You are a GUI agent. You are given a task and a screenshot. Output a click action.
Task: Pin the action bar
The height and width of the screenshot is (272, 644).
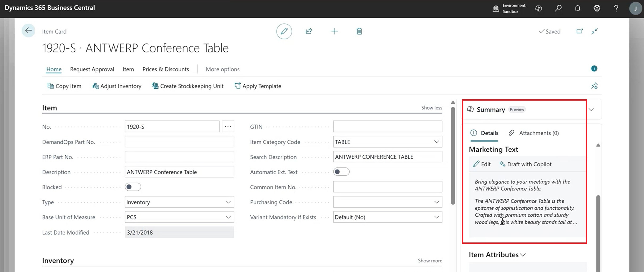pyautogui.click(x=594, y=86)
